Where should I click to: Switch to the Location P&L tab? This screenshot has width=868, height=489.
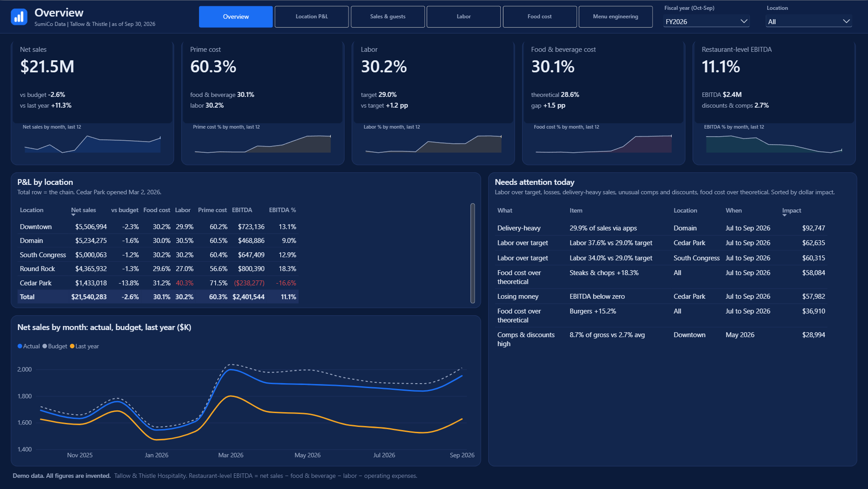[x=311, y=17]
